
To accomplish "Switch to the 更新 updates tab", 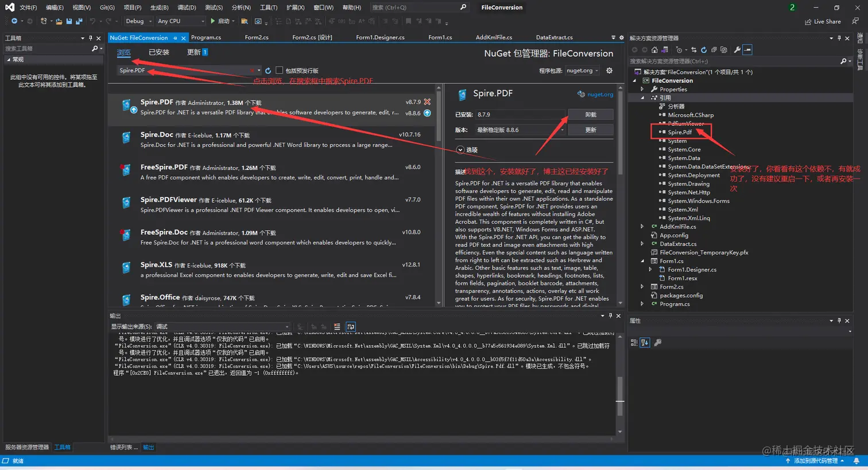I will point(197,52).
